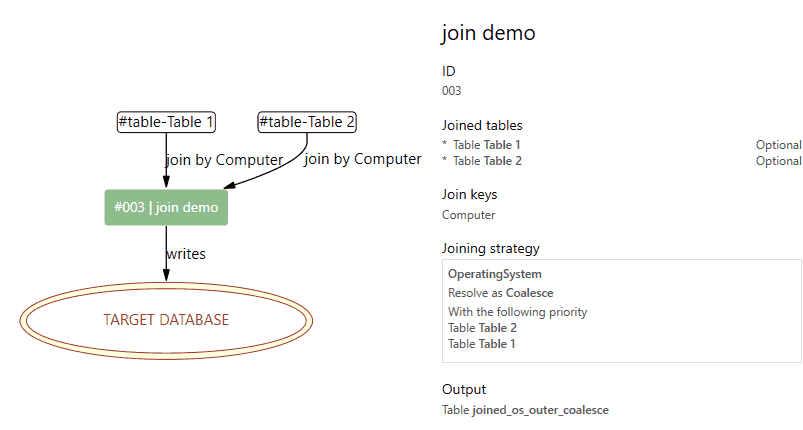This screenshot has width=803, height=430.
Task: Click the TARGET DATABASE ellipse
Action: 166,320
